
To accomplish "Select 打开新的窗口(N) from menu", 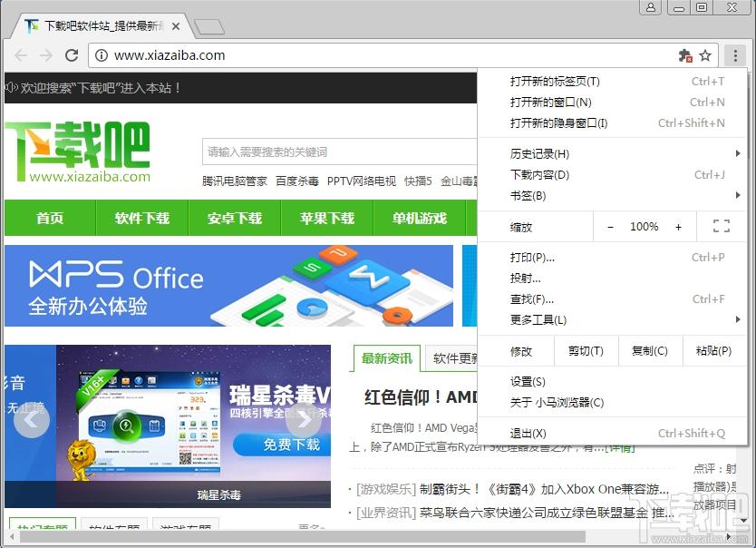I will point(612,102).
